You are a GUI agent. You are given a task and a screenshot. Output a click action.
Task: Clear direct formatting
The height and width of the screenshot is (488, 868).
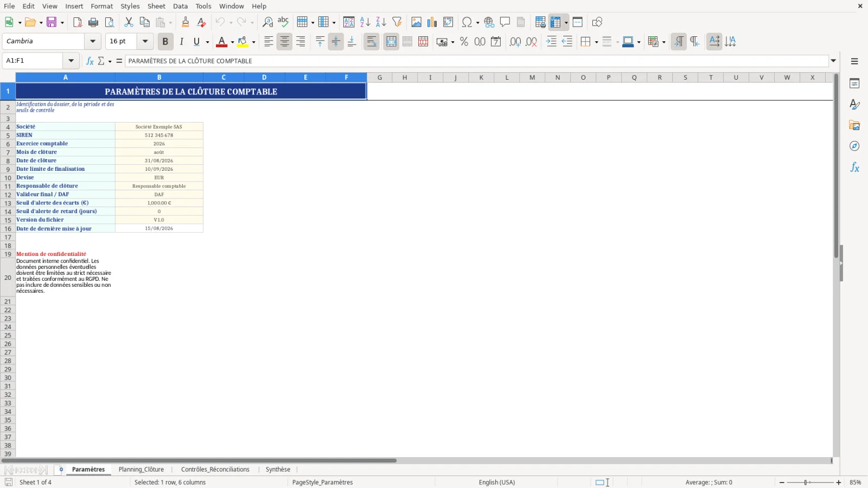(x=201, y=22)
